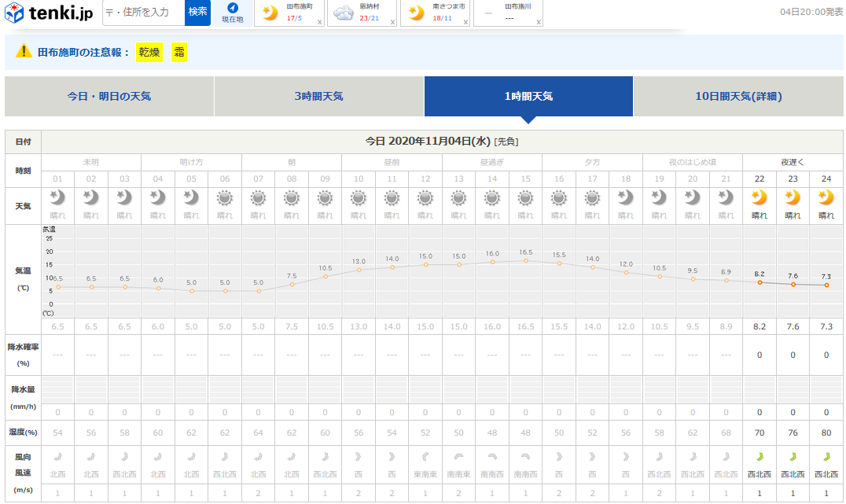Click the 昼過ぎ time period header
Viewport: 846px width, 504px height.
492,162
